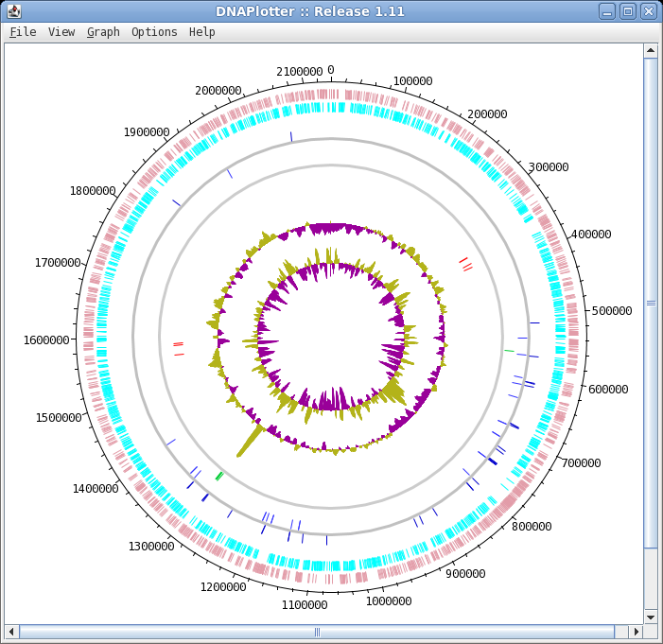Image resolution: width=663 pixels, height=644 pixels.
Task: Open the Help menu
Action: coord(201,31)
